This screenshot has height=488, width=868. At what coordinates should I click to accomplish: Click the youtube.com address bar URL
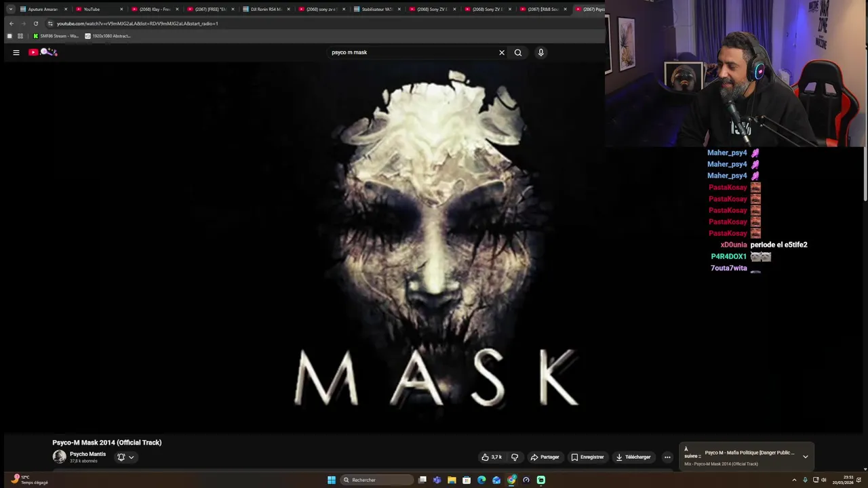point(137,23)
